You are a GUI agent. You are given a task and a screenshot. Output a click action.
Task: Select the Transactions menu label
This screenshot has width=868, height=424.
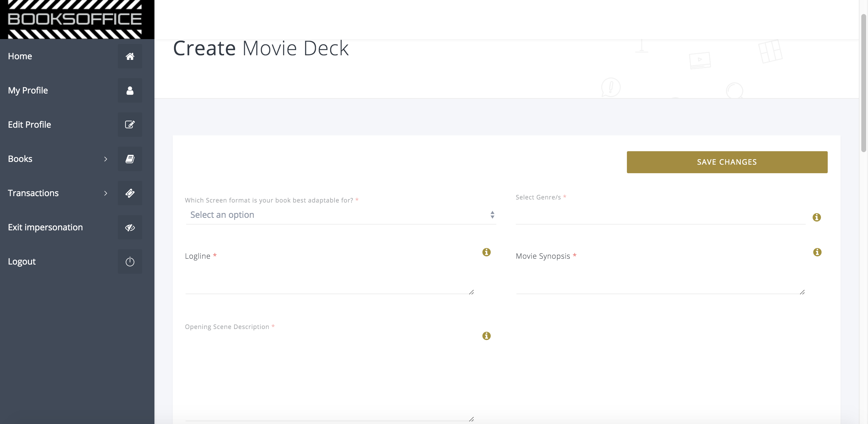[33, 193]
